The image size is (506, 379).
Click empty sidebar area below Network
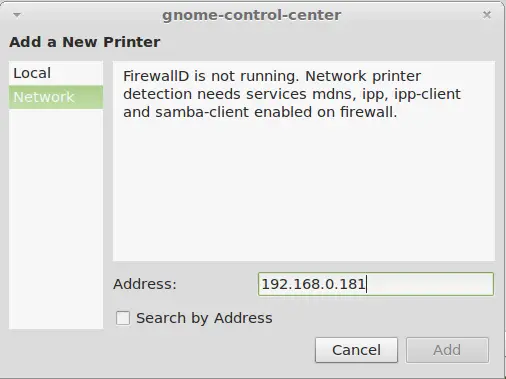pyautogui.click(x=56, y=218)
